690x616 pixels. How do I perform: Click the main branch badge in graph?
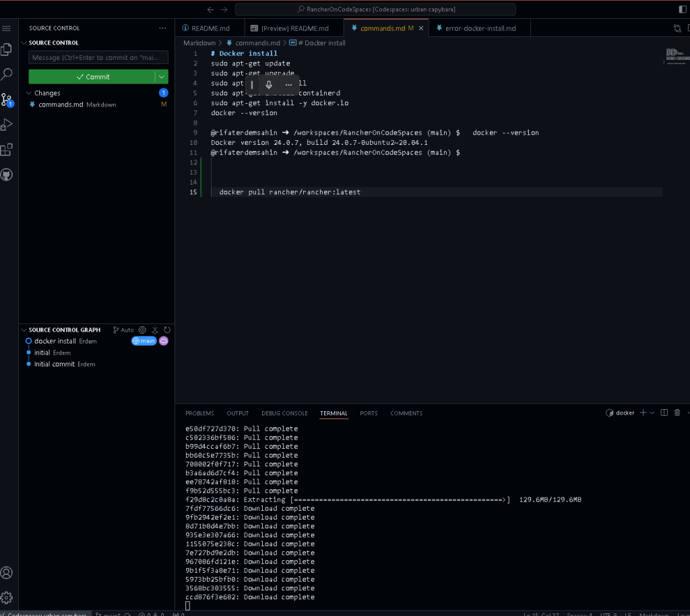click(x=144, y=341)
